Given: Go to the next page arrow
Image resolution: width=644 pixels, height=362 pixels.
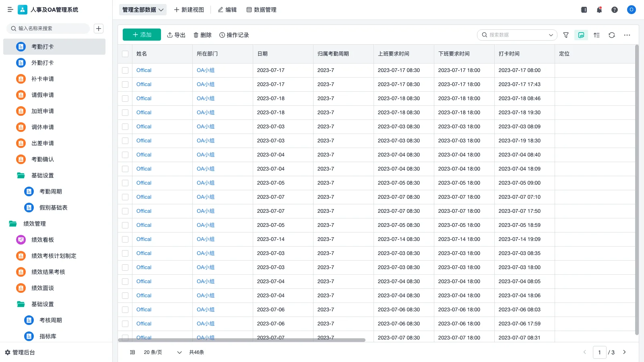Looking at the screenshot, I should point(624,352).
